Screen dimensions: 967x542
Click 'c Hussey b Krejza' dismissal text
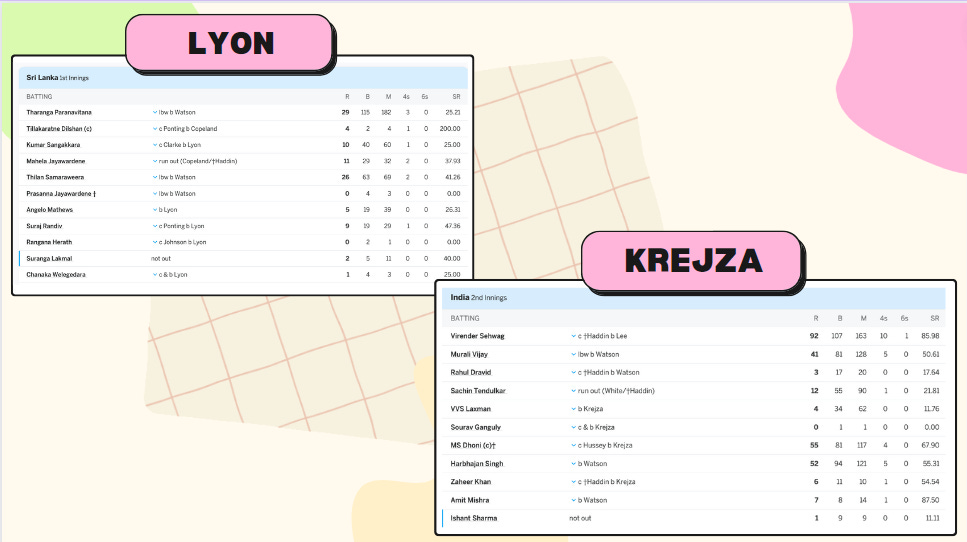click(605, 445)
